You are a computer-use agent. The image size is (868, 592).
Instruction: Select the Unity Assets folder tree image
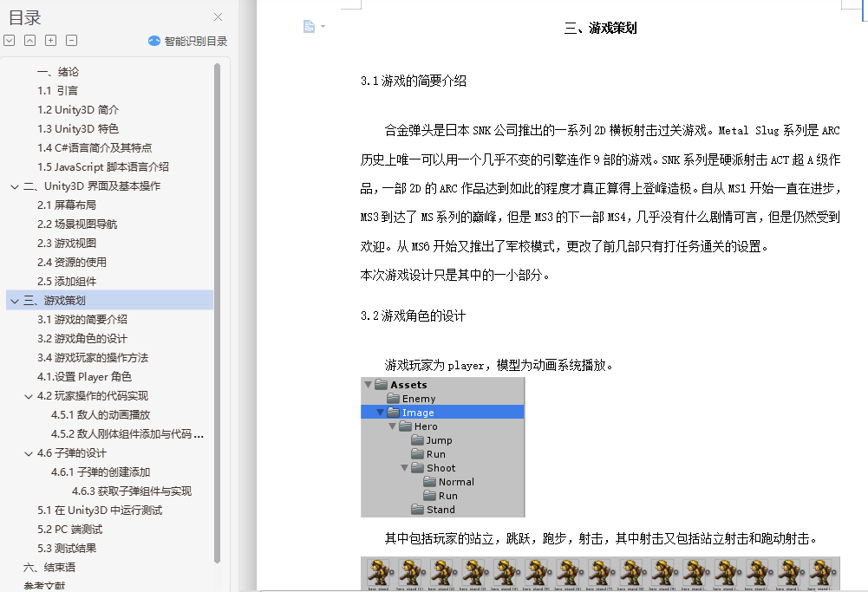[x=443, y=447]
